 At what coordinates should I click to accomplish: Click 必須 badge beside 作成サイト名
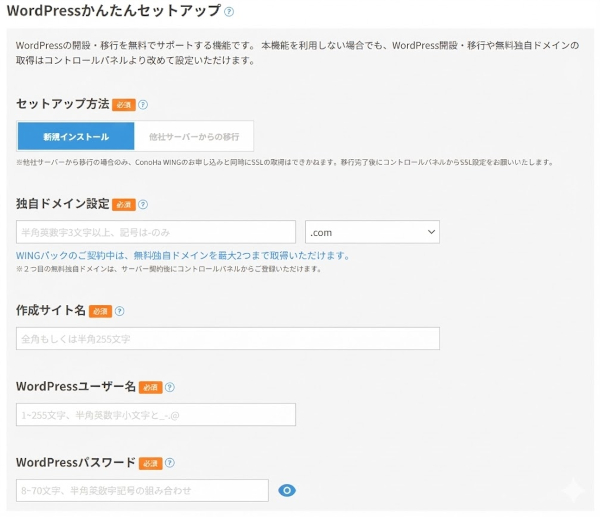(x=100, y=311)
